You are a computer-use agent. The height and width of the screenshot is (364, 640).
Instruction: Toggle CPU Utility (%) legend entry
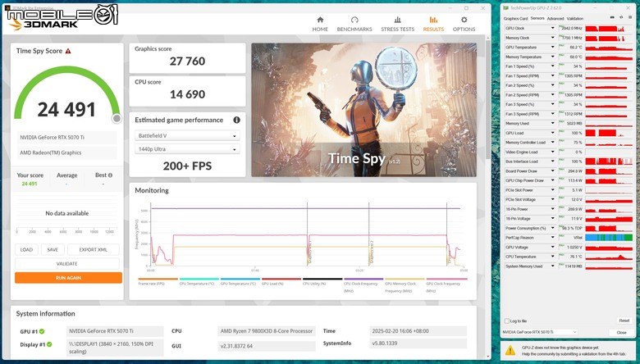click(x=322, y=282)
